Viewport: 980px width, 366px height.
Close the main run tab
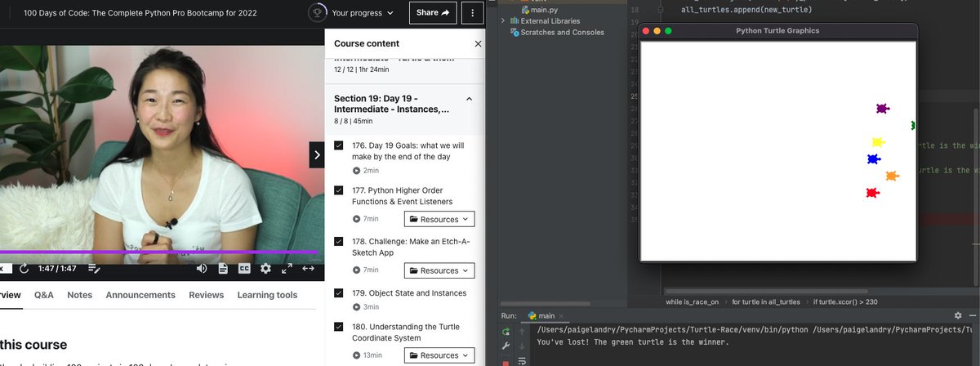click(562, 316)
